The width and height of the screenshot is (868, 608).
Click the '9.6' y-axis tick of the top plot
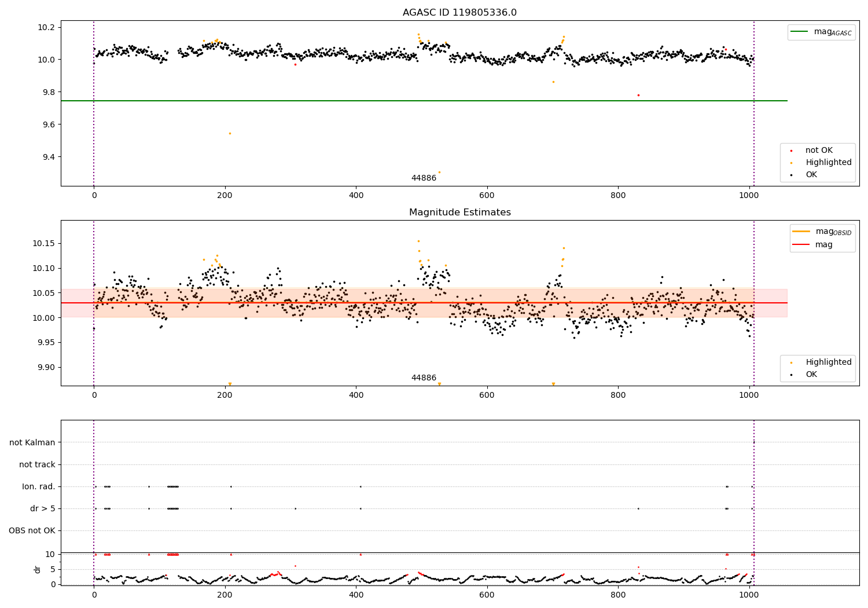click(49, 124)
